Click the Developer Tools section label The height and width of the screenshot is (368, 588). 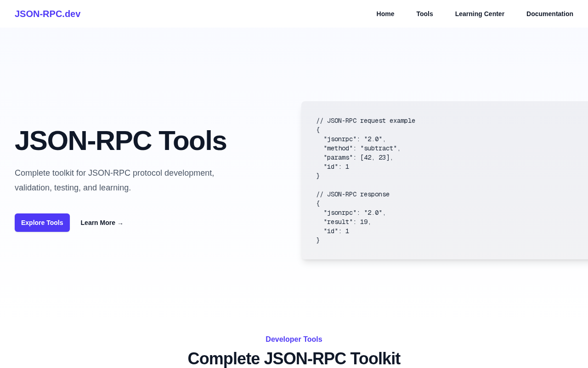(x=294, y=339)
